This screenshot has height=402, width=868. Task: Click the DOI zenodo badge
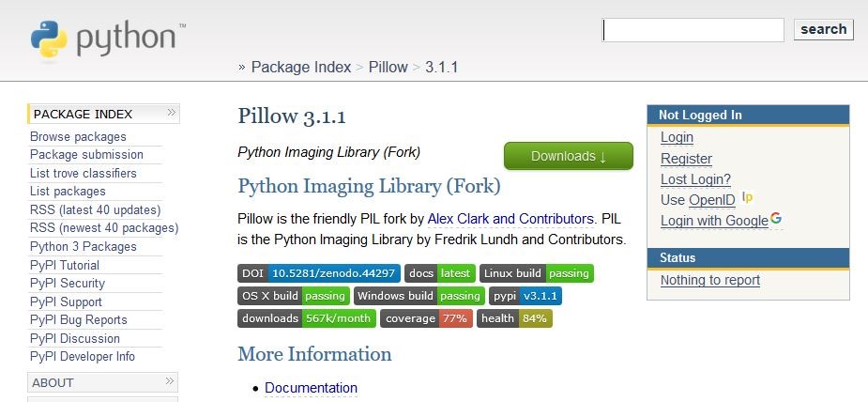tap(319, 273)
